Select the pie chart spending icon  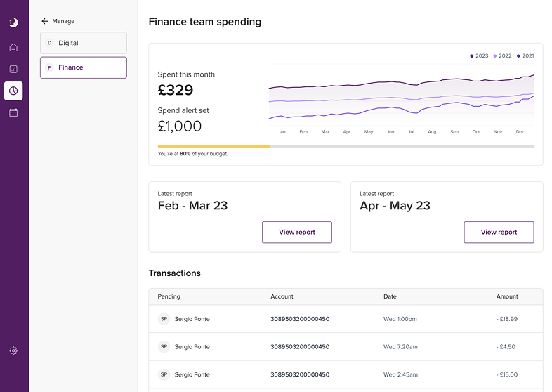tap(13, 91)
